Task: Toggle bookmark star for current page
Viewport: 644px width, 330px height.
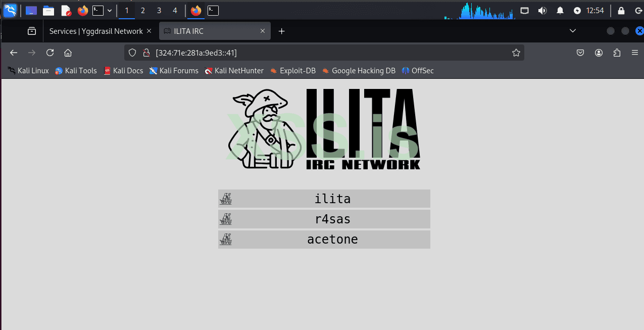Action: pos(516,52)
